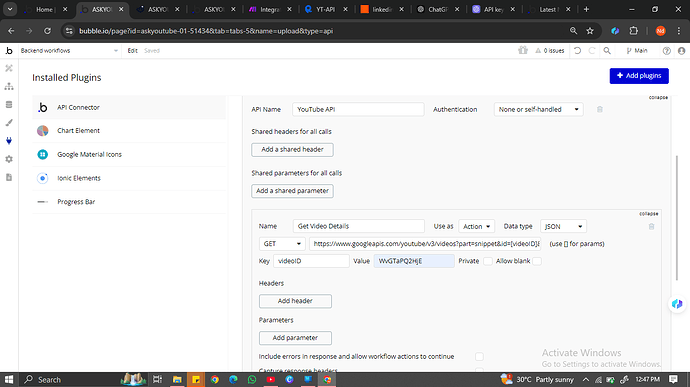The image size is (690, 387).
Task: Open the Edit menu in Bubble
Action: 132,51
